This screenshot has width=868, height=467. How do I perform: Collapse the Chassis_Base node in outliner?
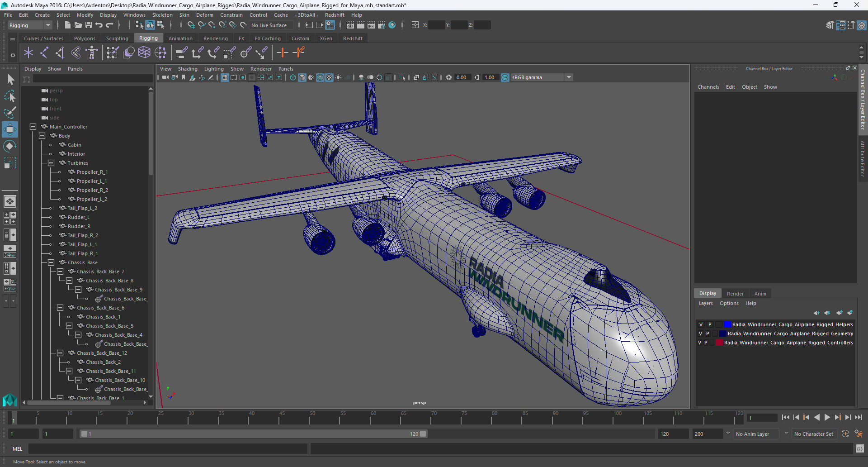(51, 262)
